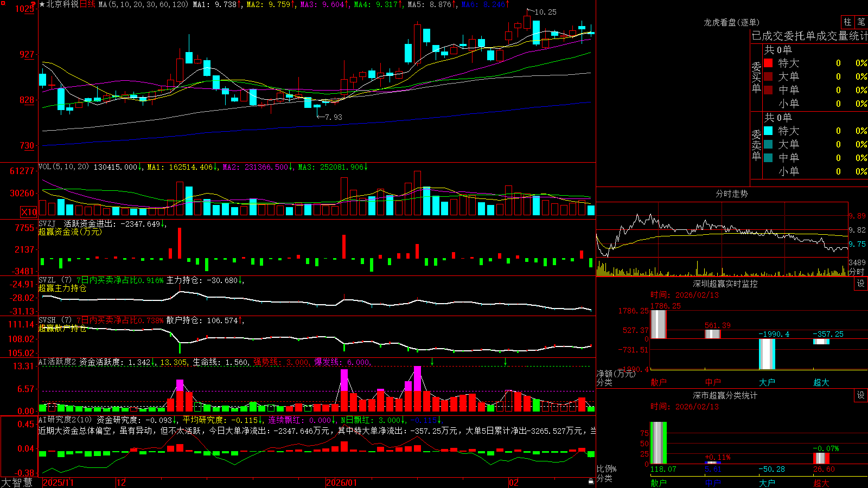Click the red 特大 swatch under 委买单

click(x=768, y=63)
